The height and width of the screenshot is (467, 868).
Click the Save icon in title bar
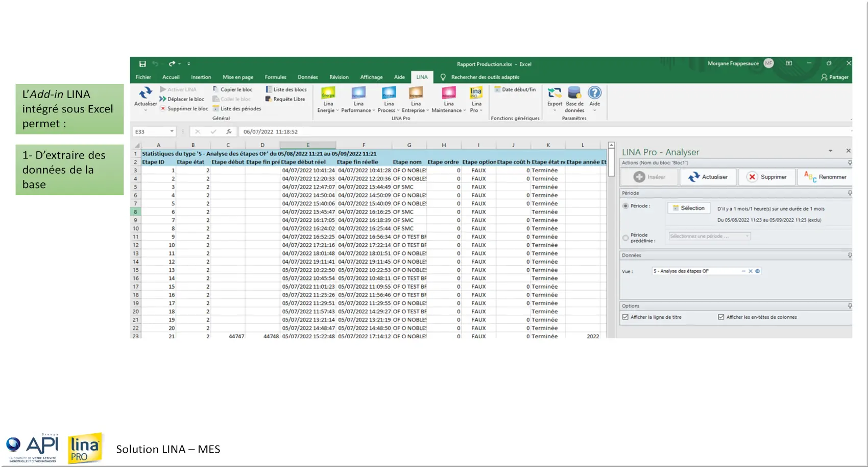pyautogui.click(x=142, y=64)
